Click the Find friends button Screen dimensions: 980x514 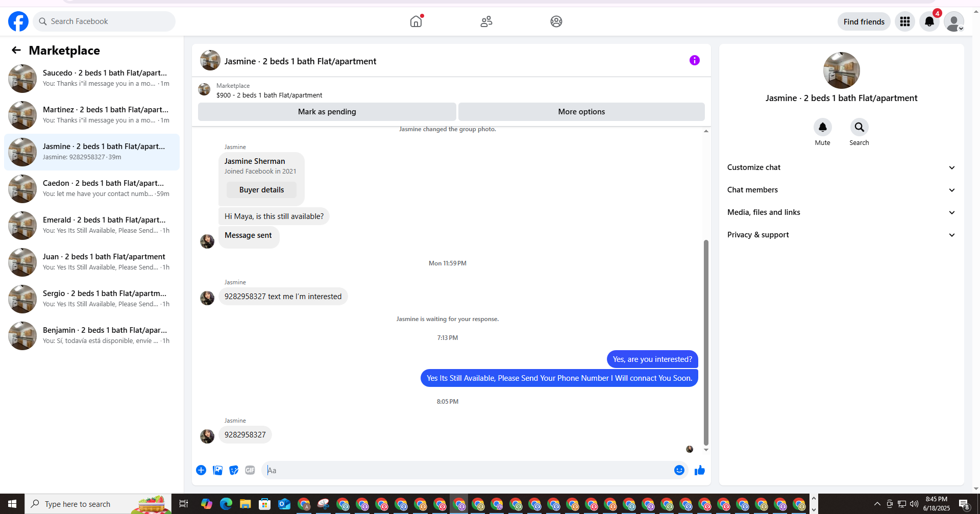click(x=864, y=21)
